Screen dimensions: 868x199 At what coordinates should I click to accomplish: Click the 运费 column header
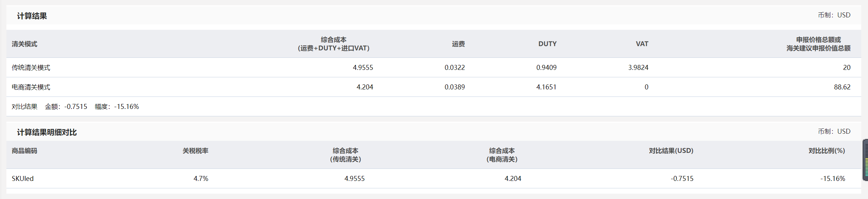(458, 44)
